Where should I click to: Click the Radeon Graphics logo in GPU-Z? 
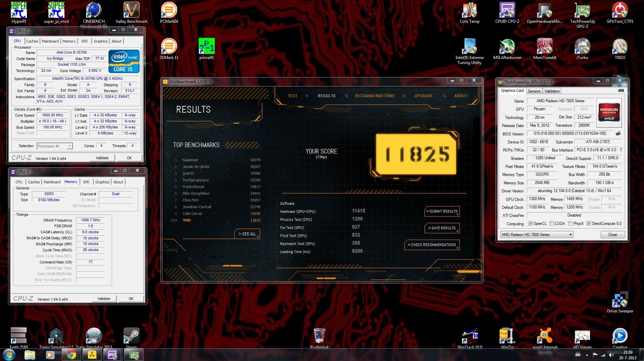[x=609, y=112]
